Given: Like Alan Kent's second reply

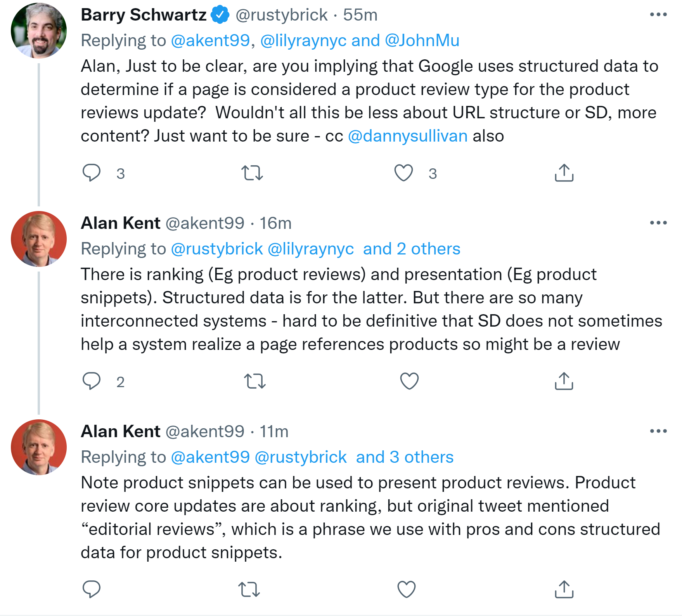Looking at the screenshot, I should click(406, 589).
